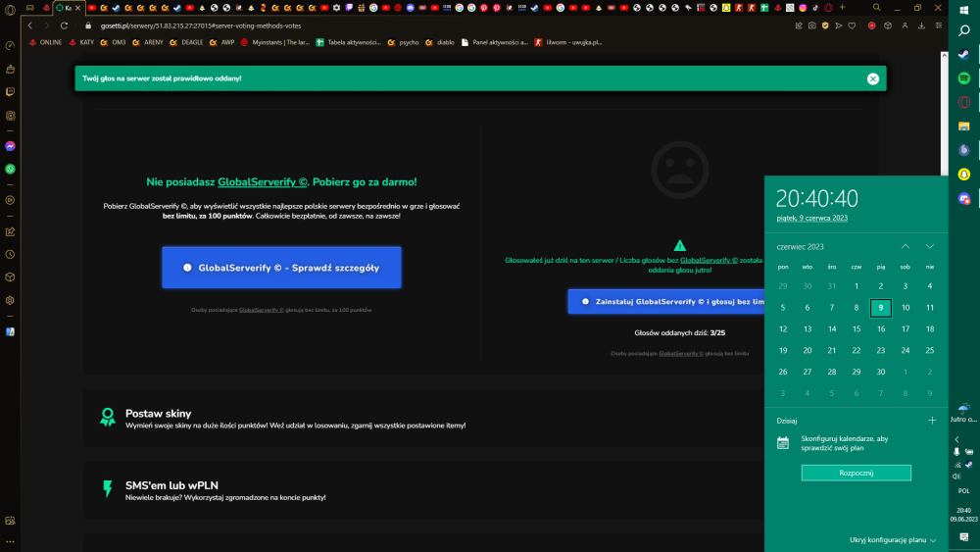Open the Windows Start button
This screenshot has height=552, width=980.
963,10
